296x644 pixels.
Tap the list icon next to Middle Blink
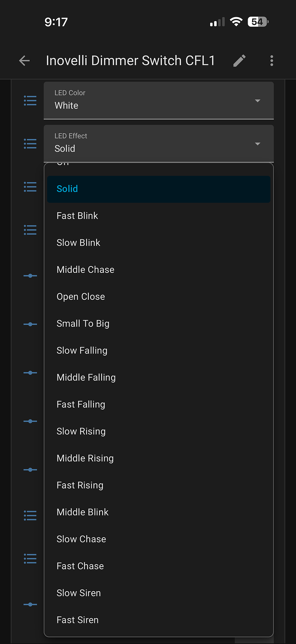coord(30,514)
